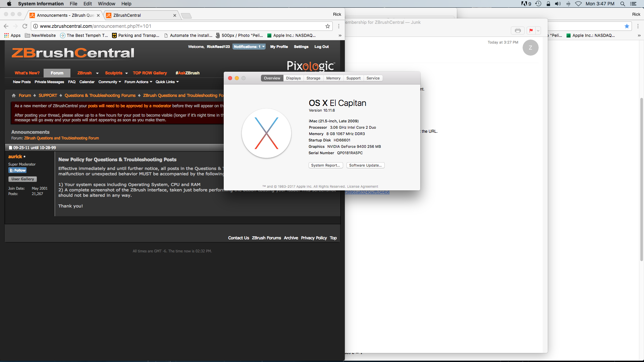Open Spotlight search in menu bar

click(x=623, y=4)
